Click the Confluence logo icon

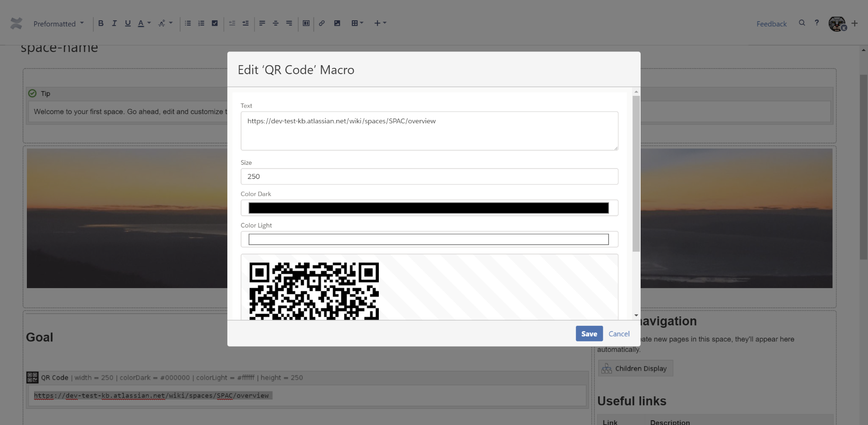(17, 23)
